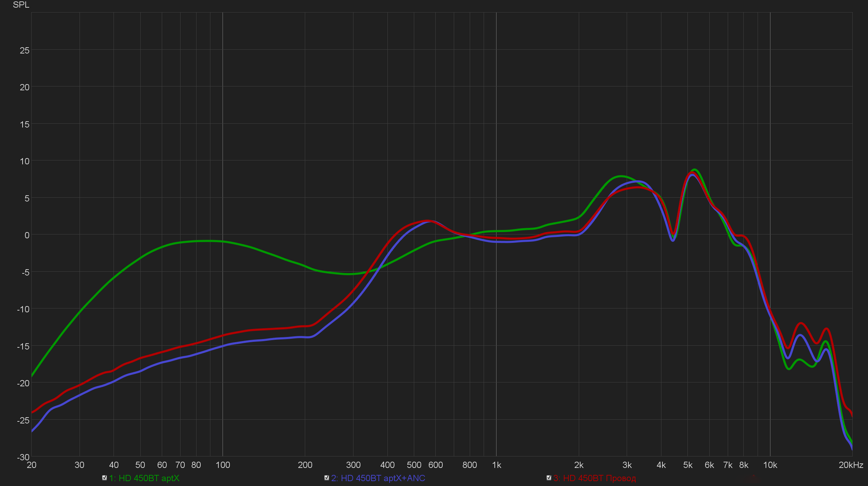This screenshot has height=486, width=868.
Task: Click the 20 Hz frequency axis label
Action: (x=32, y=465)
